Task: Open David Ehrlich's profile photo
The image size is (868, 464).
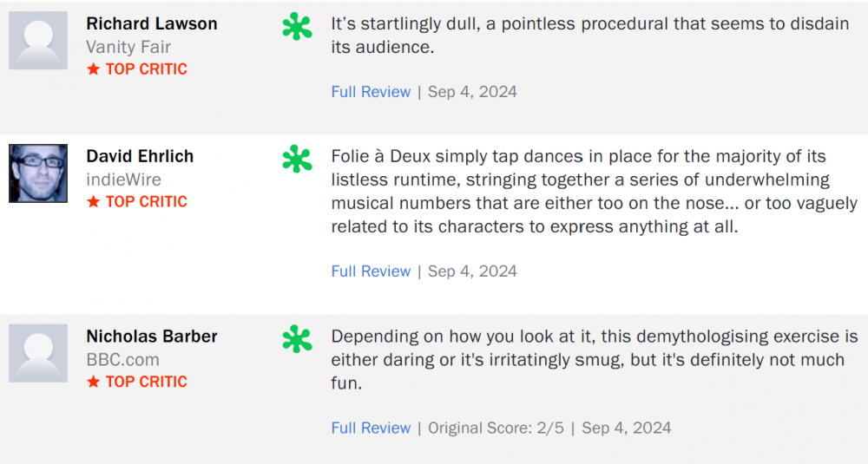Action: [x=38, y=173]
